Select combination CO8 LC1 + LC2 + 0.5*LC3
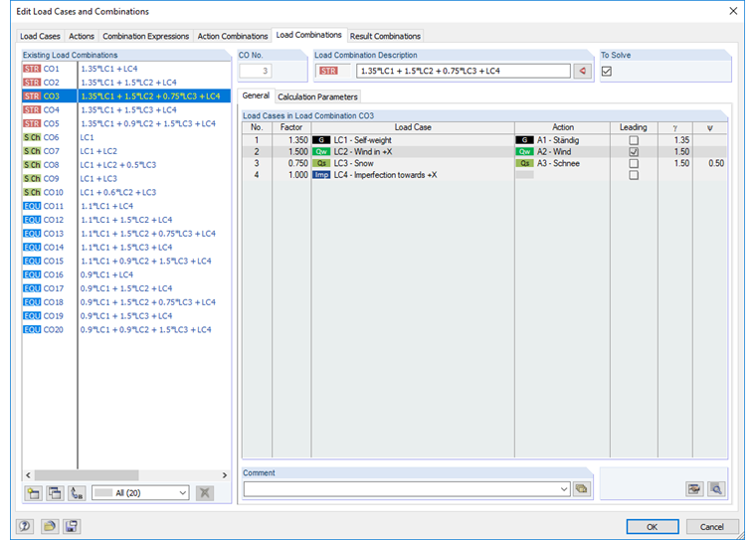 point(126,165)
